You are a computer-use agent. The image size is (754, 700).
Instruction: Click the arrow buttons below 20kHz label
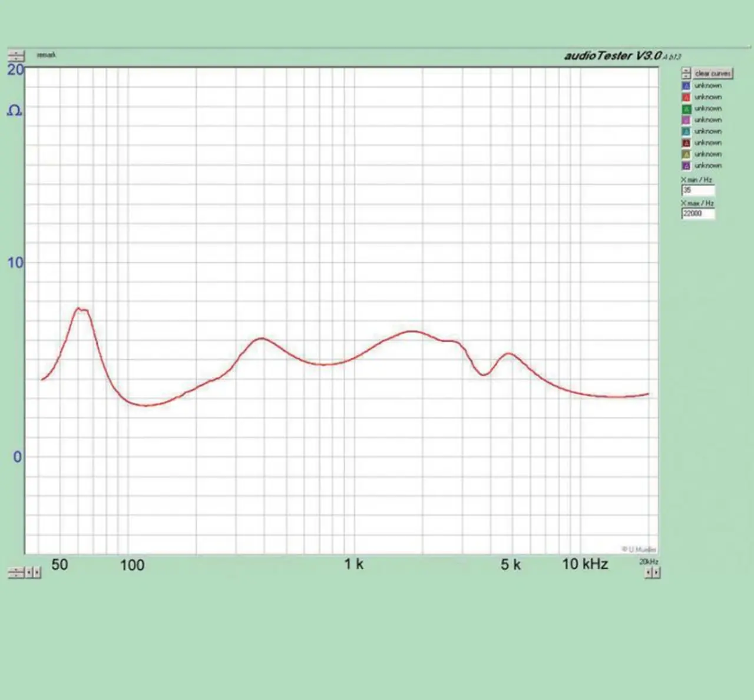(652, 572)
